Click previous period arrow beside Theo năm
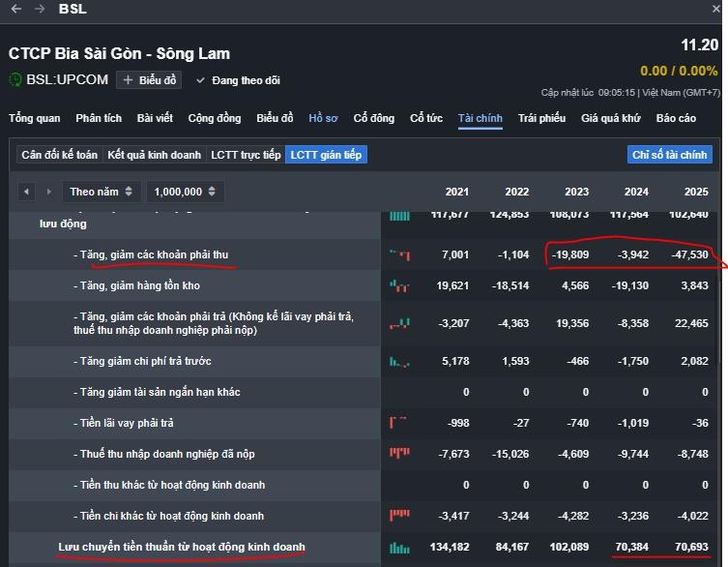 click(x=26, y=192)
